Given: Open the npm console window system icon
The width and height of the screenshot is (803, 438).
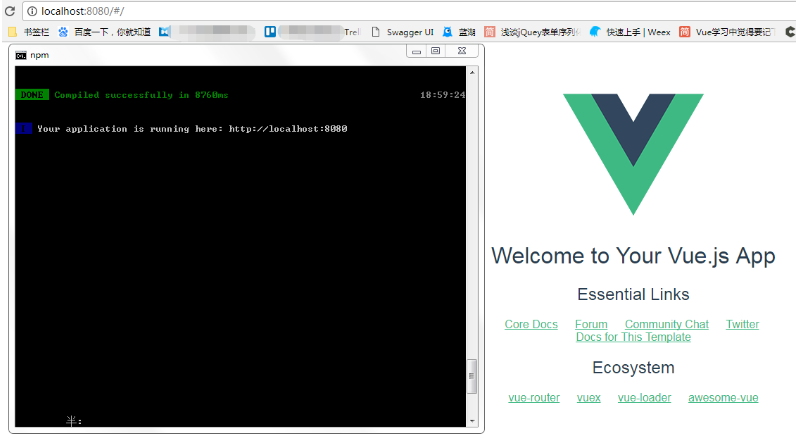Looking at the screenshot, I should [x=20, y=55].
